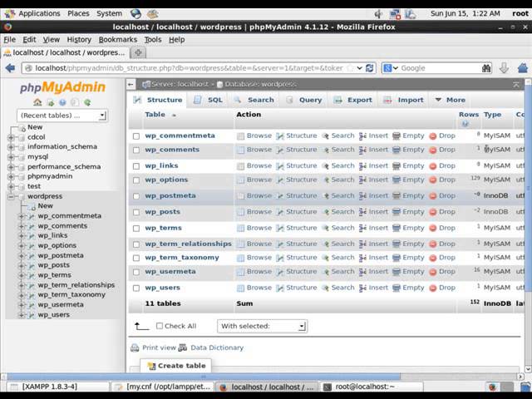Tick the wp_options checkbox
This screenshot has height=399, width=532.
136,180
